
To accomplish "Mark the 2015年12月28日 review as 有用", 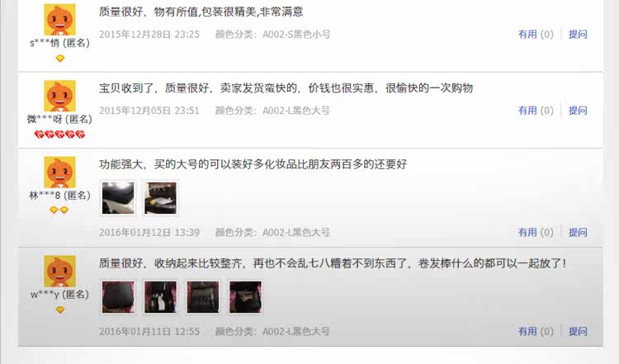I will pyautogui.click(x=536, y=35).
